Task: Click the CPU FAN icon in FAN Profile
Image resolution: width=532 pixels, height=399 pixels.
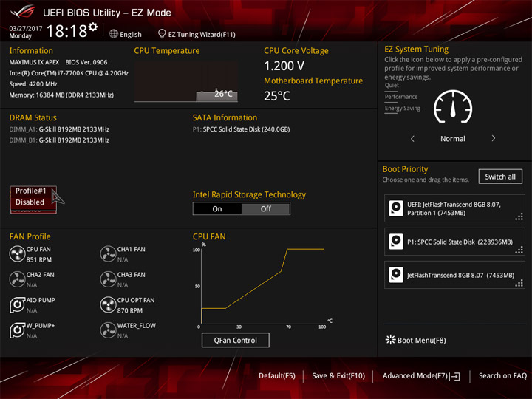Action: point(17,253)
